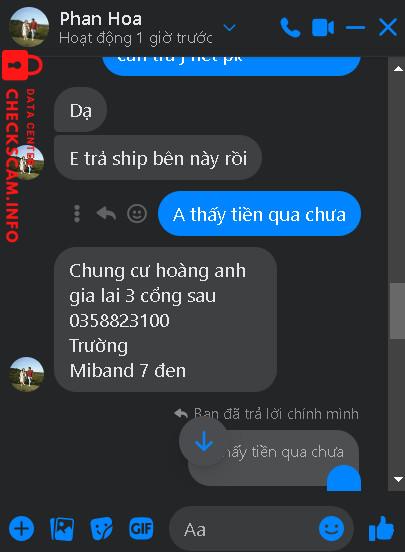Start a video call with Phan Hoa

point(323,27)
